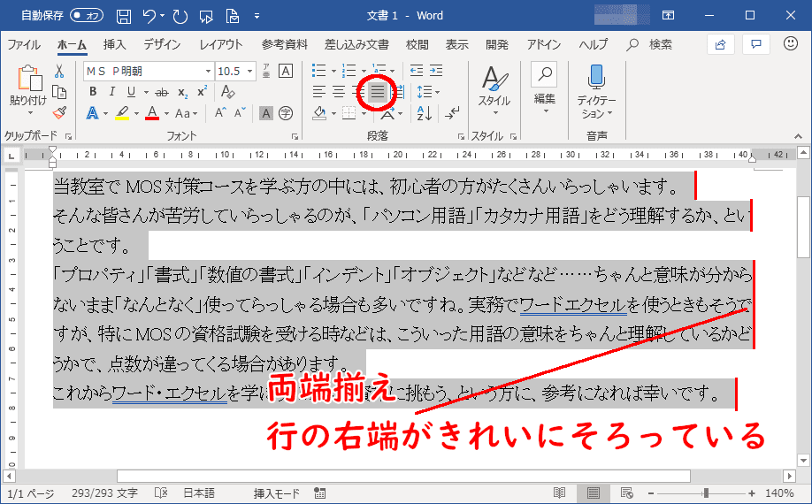Viewport: 812px width, 504px height.
Task: Decrease paragraph indent
Action: [417, 71]
